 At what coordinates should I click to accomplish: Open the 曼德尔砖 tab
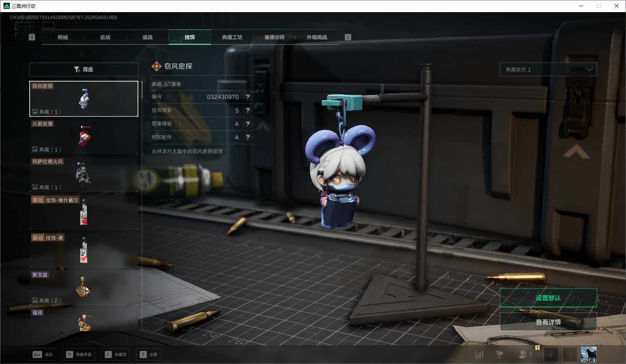(274, 37)
